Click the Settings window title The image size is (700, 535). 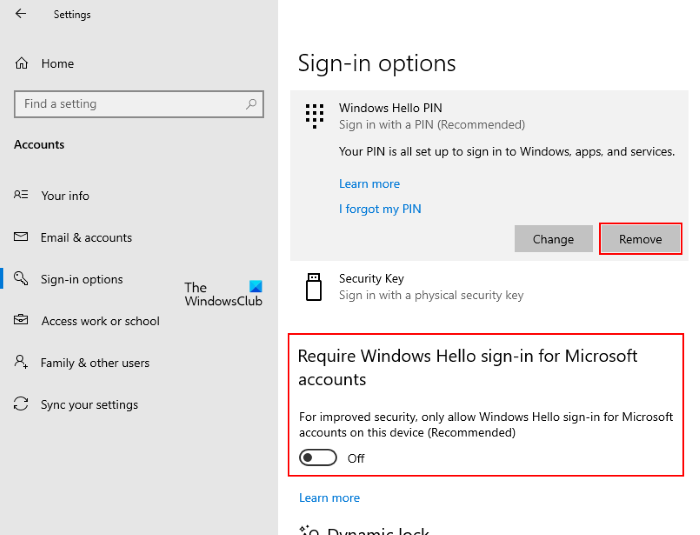point(72,14)
